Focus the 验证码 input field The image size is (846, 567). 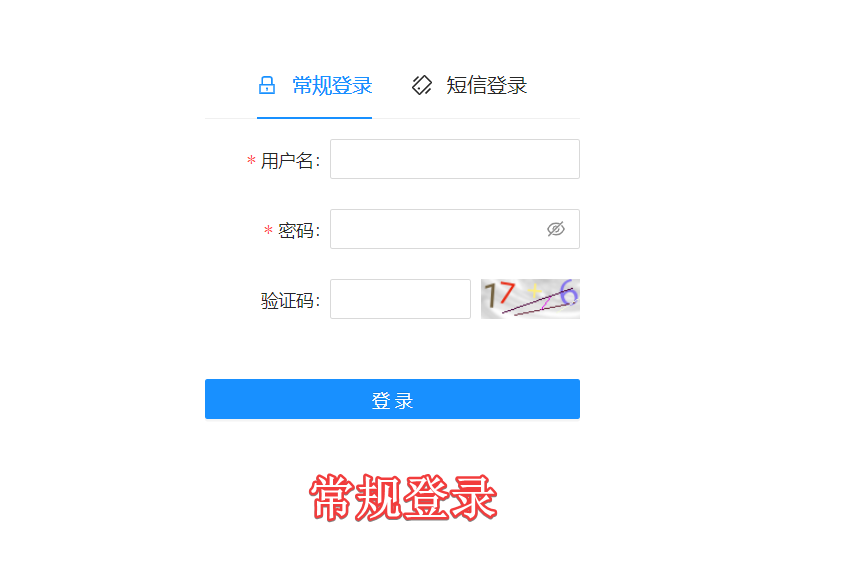coord(400,299)
